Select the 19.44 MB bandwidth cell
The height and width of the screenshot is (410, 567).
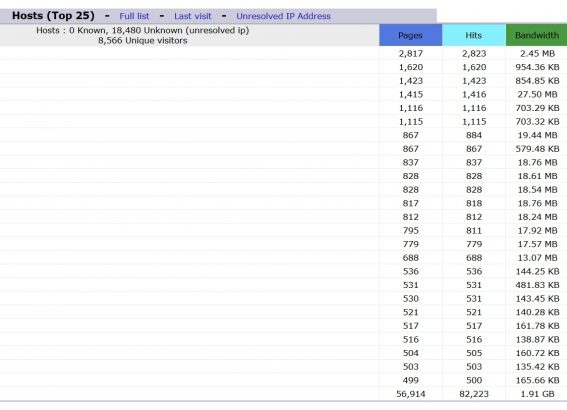pyautogui.click(x=537, y=135)
